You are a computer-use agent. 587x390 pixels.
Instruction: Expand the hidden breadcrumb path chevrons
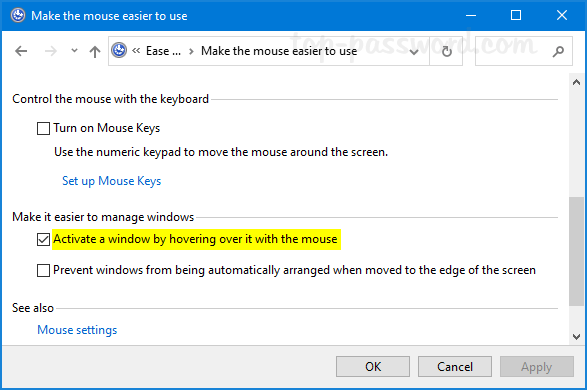point(136,51)
